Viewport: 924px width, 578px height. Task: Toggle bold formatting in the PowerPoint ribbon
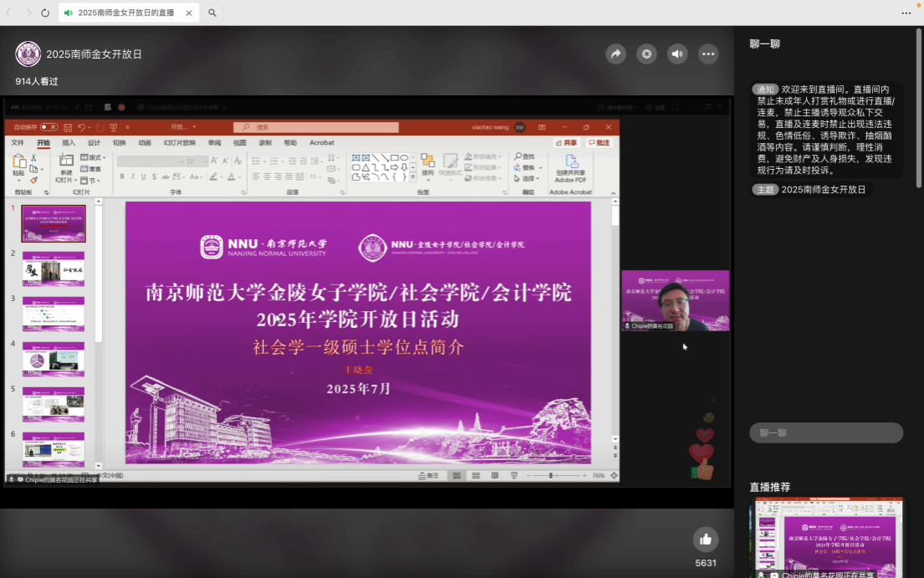point(122,176)
